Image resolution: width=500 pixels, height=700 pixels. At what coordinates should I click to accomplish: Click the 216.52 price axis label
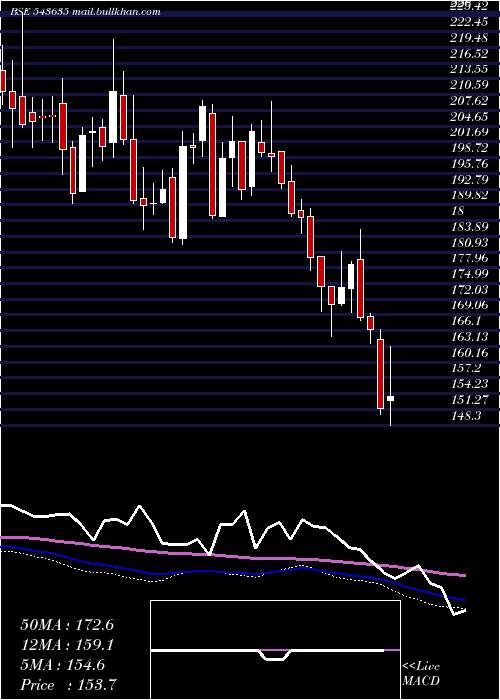click(x=469, y=54)
